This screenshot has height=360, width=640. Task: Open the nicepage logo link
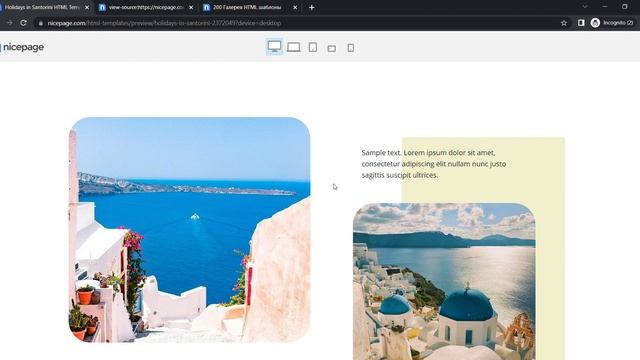pos(22,47)
